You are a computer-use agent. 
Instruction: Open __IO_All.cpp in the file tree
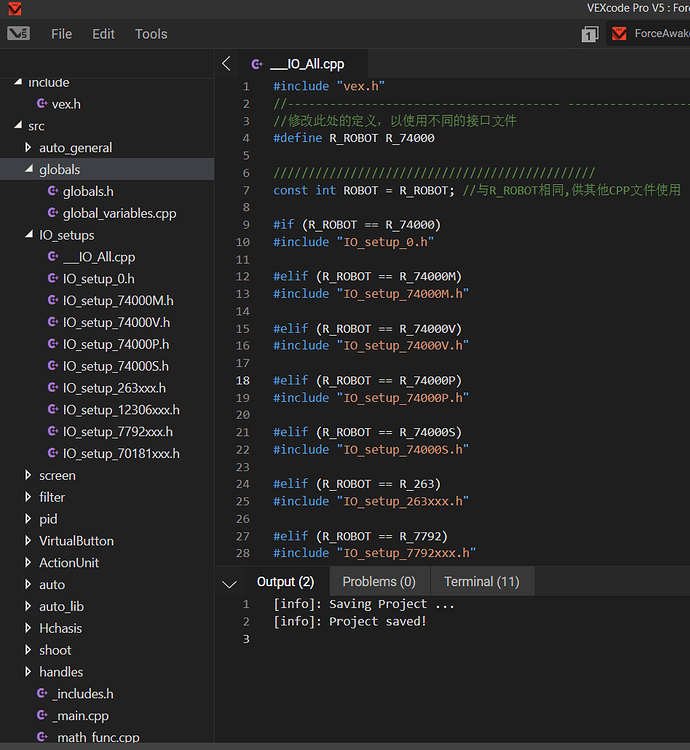(99, 257)
